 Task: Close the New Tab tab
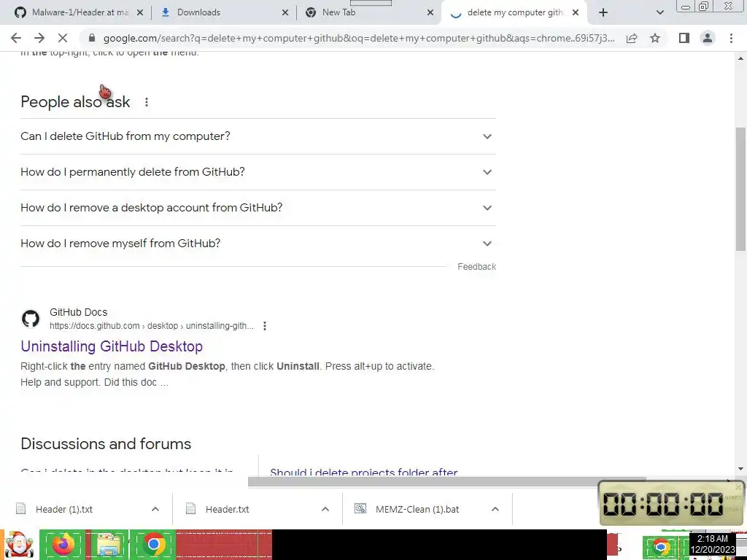(x=430, y=12)
